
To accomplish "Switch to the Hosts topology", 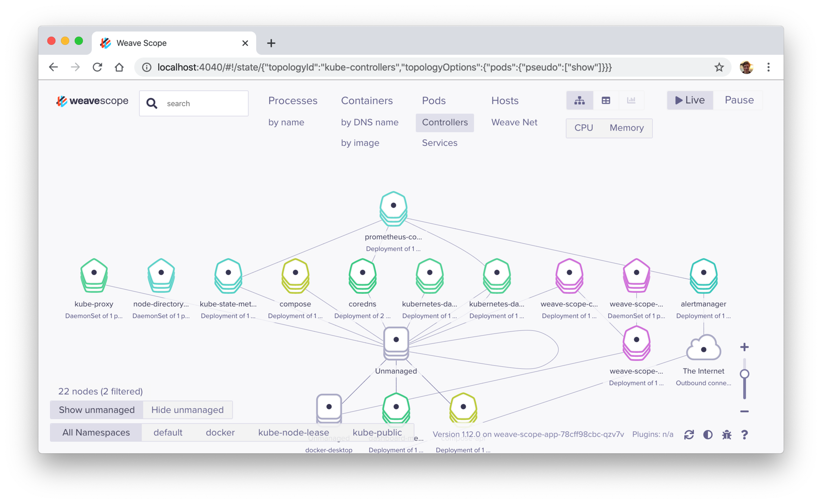I will tap(505, 100).
